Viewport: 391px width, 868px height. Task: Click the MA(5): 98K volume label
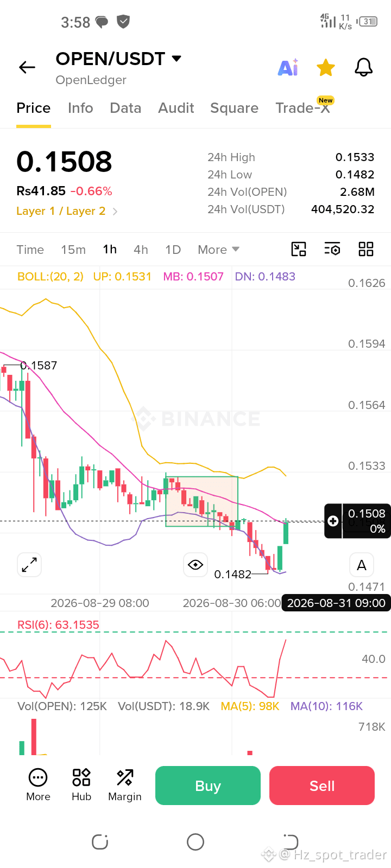click(x=250, y=706)
